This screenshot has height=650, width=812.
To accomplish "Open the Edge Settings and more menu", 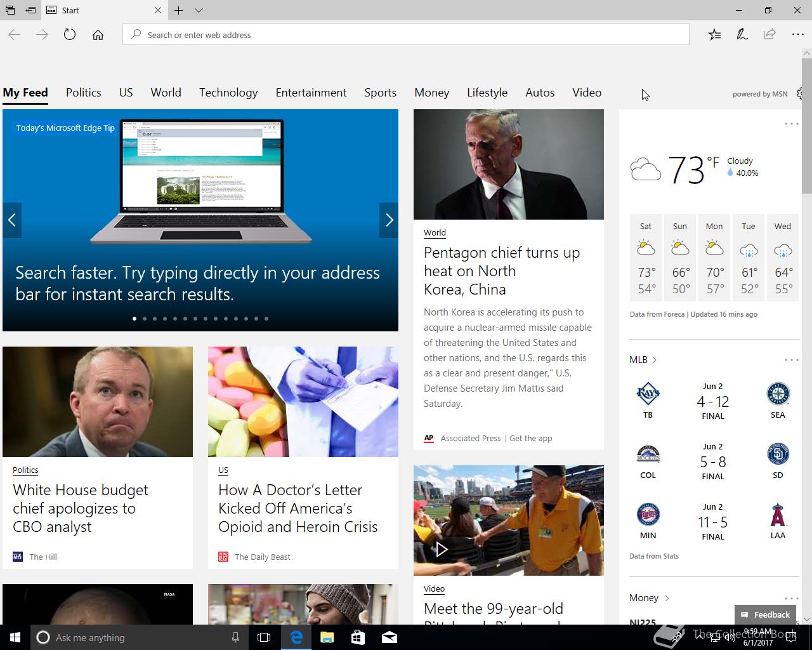I will (797, 35).
